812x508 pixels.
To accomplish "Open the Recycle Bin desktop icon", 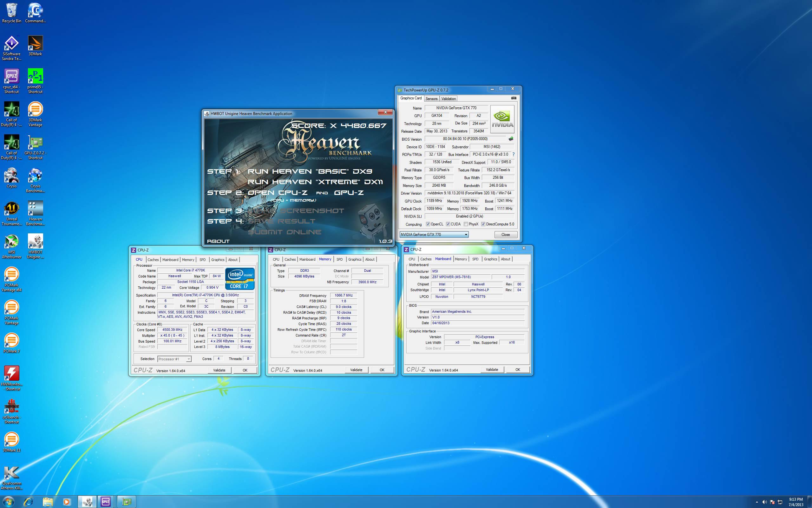I will (11, 13).
